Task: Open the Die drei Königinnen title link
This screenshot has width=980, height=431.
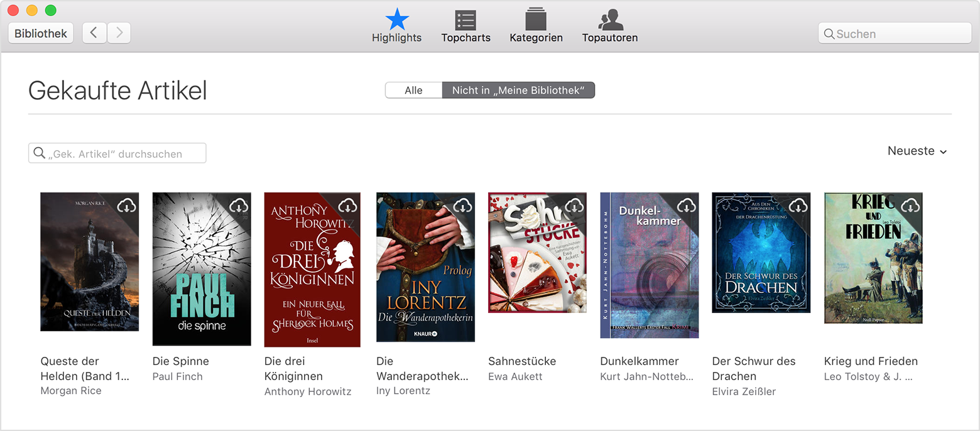Action: point(293,369)
